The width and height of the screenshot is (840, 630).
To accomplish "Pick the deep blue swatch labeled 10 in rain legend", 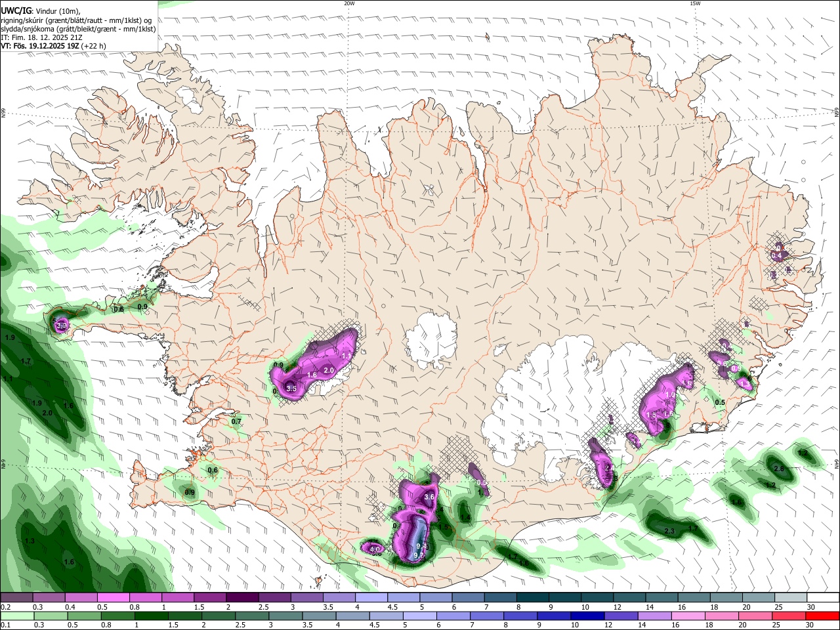I will pyautogui.click(x=587, y=616).
